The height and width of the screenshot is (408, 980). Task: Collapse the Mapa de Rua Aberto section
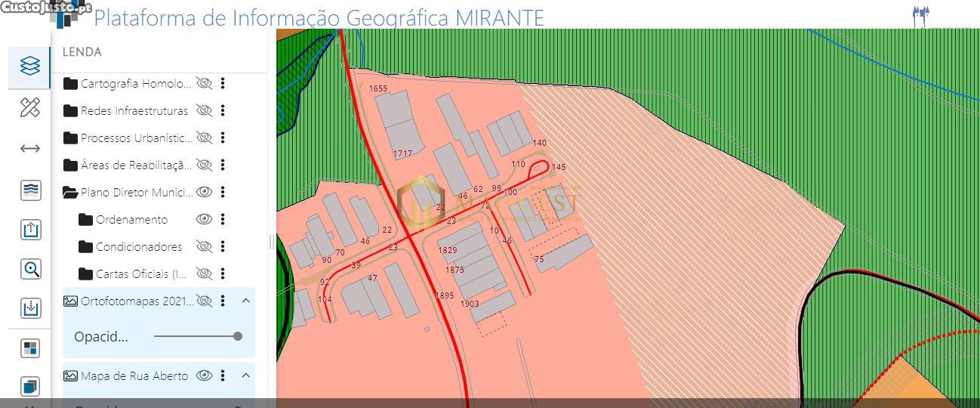(246, 376)
